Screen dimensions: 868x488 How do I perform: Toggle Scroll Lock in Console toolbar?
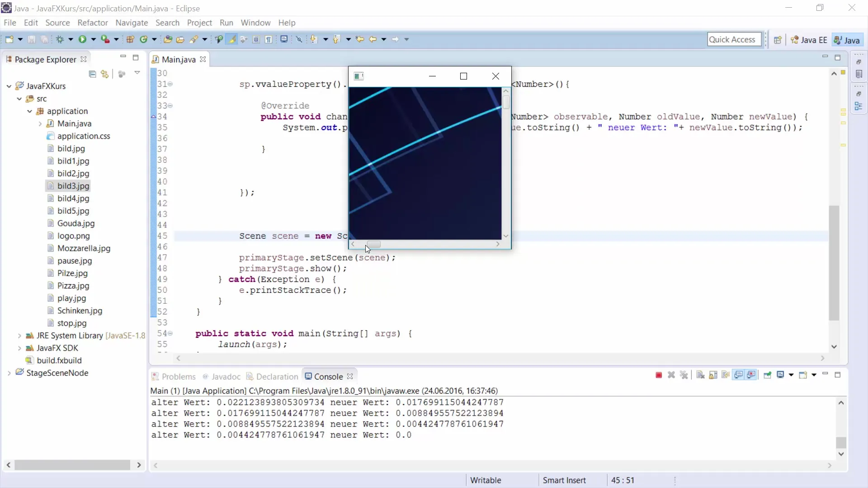click(713, 375)
